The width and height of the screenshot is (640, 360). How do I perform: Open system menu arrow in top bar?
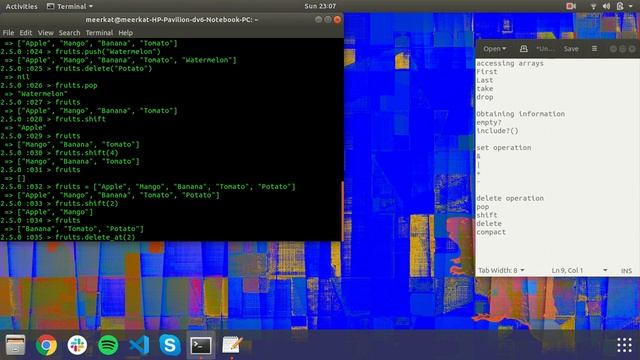coord(631,6)
